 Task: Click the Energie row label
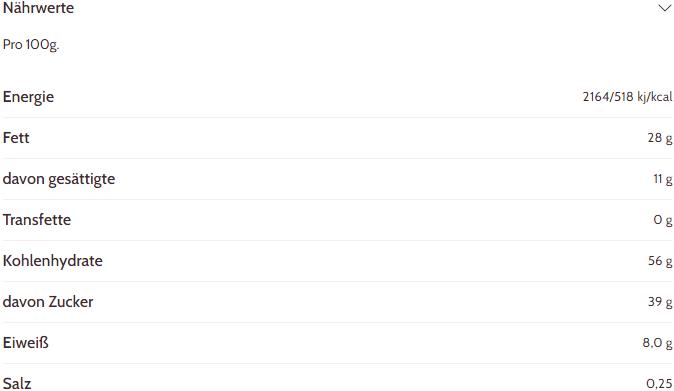pyautogui.click(x=28, y=97)
